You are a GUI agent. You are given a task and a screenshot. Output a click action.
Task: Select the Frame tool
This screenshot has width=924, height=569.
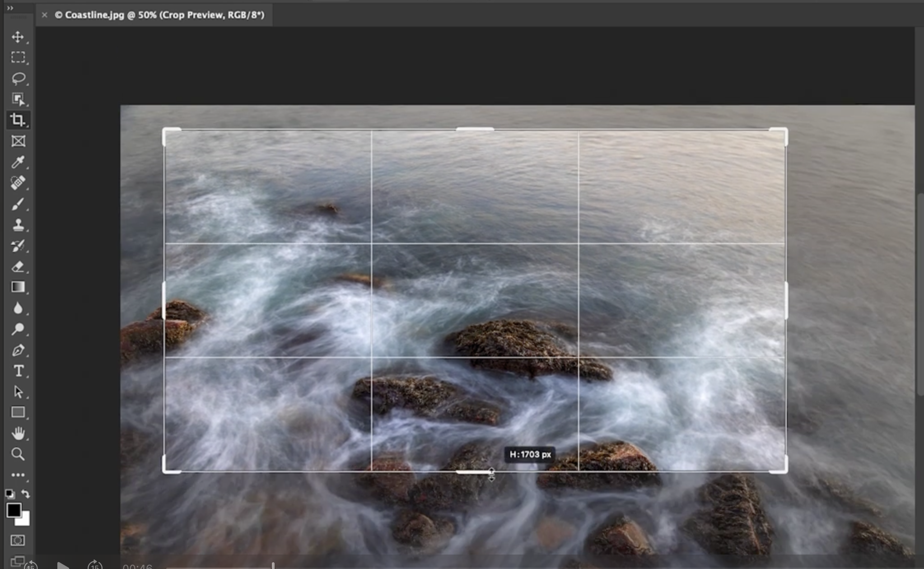[18, 141]
